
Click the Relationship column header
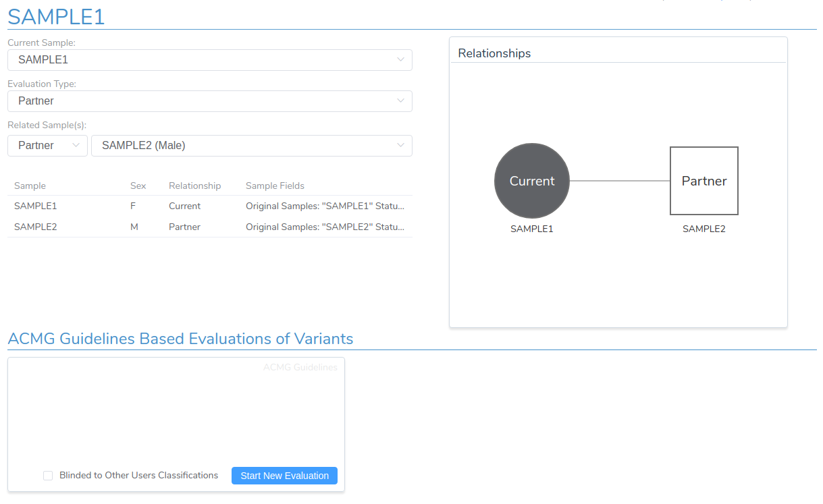point(194,186)
